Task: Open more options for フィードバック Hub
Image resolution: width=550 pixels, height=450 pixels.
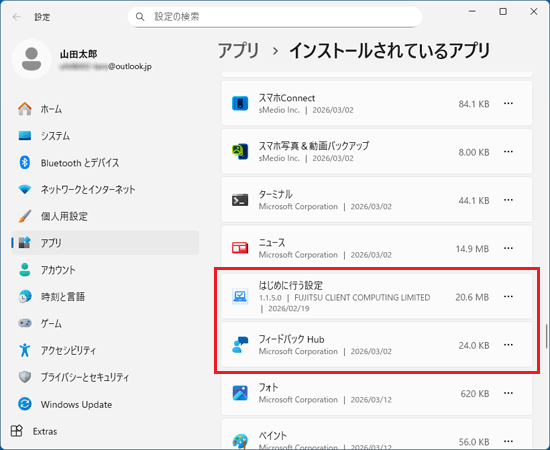Action: (508, 345)
